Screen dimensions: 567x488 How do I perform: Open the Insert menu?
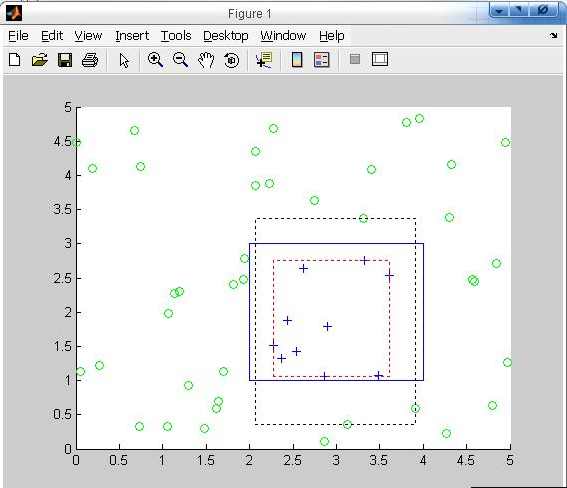tap(132, 36)
